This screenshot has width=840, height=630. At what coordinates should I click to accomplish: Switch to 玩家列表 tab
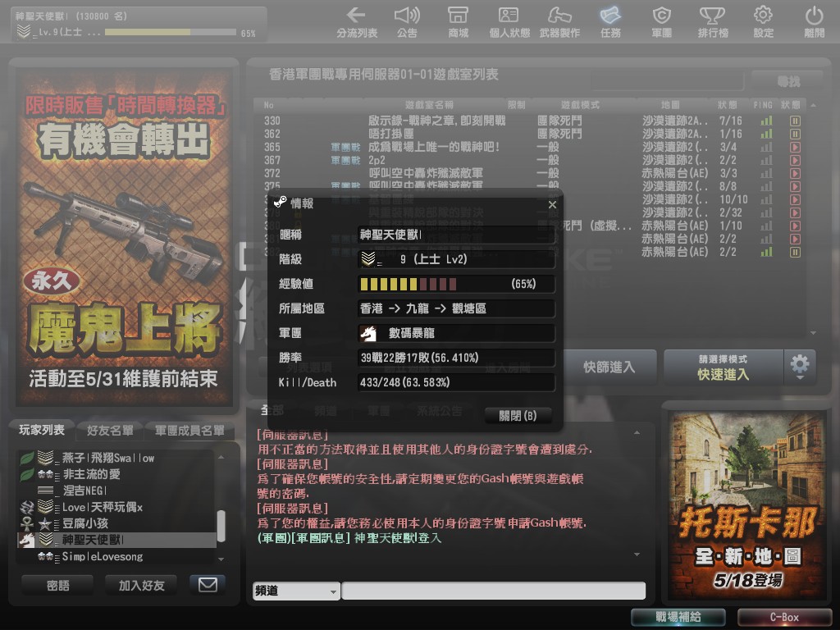coord(41,430)
